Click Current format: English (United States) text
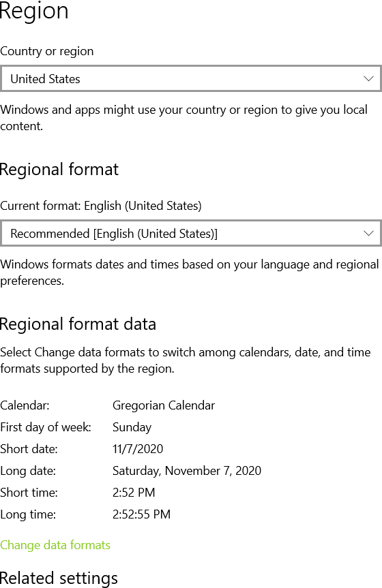Screen dimensions: 382x588 coord(101,206)
